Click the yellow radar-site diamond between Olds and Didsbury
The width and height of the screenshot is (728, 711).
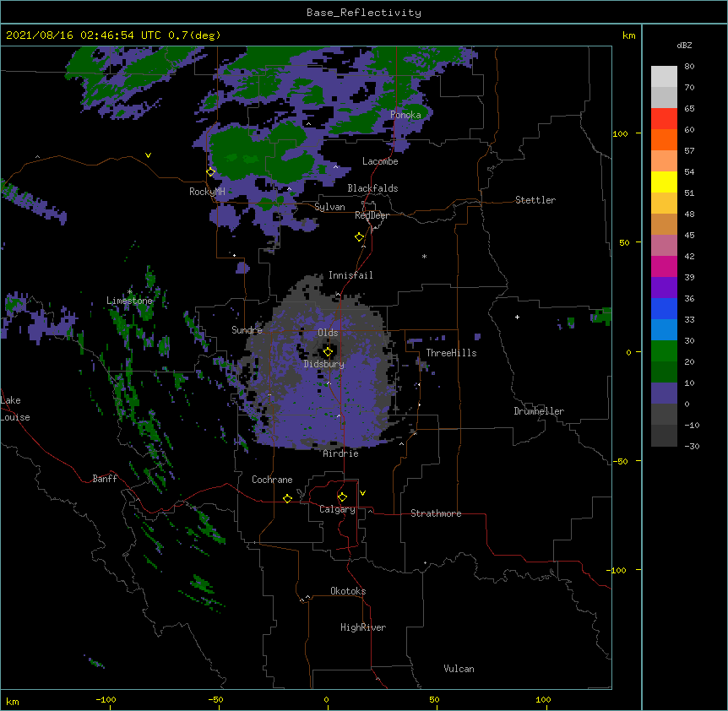(x=328, y=352)
